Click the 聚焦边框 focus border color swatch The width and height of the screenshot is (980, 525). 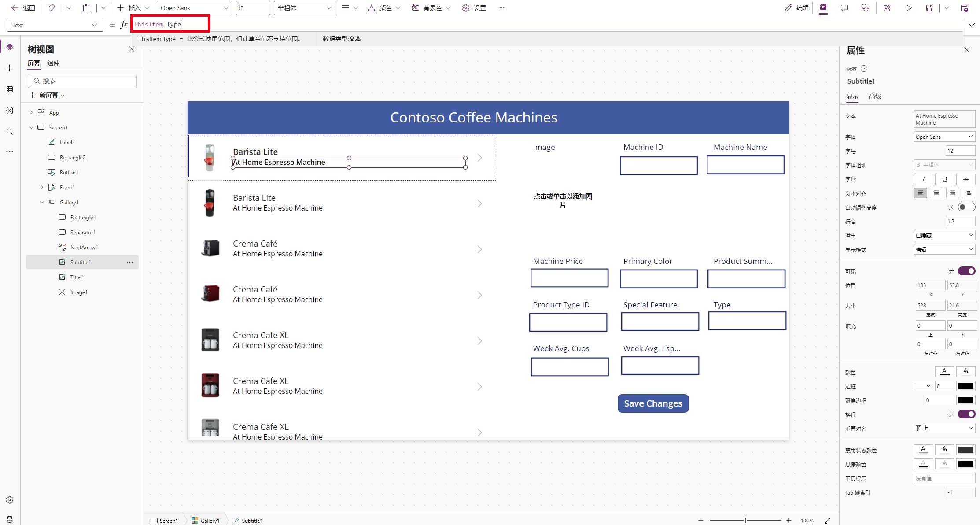point(965,400)
